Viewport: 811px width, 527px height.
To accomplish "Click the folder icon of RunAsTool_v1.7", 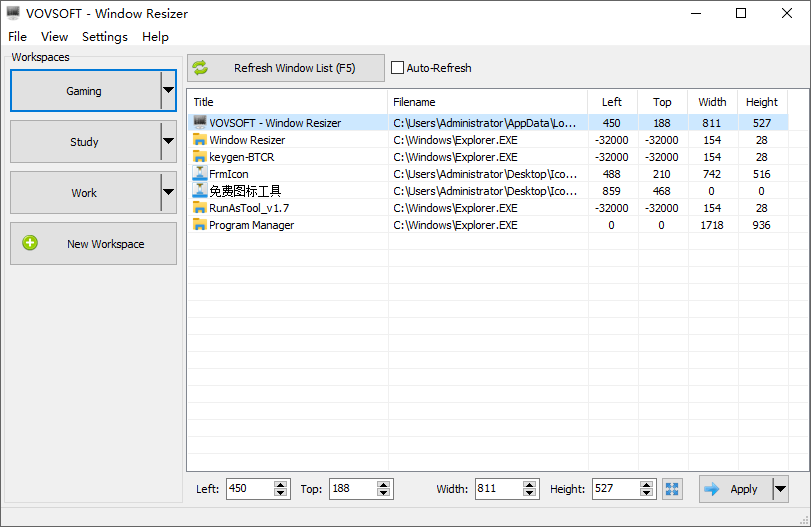I will (200, 207).
